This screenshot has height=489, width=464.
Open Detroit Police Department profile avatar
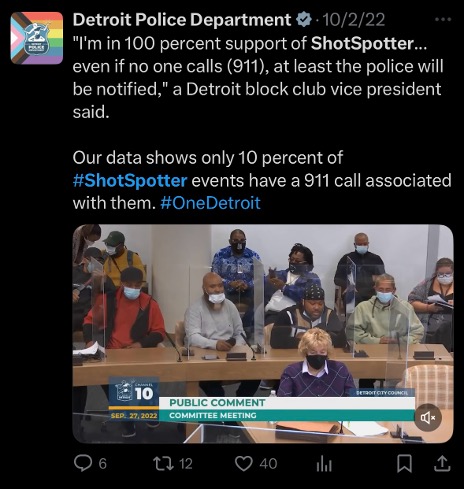[37, 38]
